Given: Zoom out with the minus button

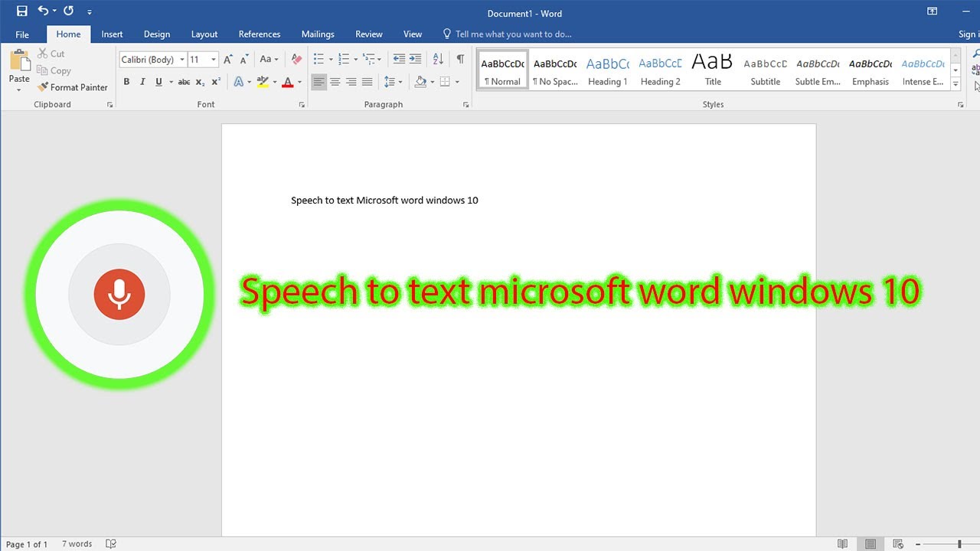Looking at the screenshot, I should coord(918,544).
